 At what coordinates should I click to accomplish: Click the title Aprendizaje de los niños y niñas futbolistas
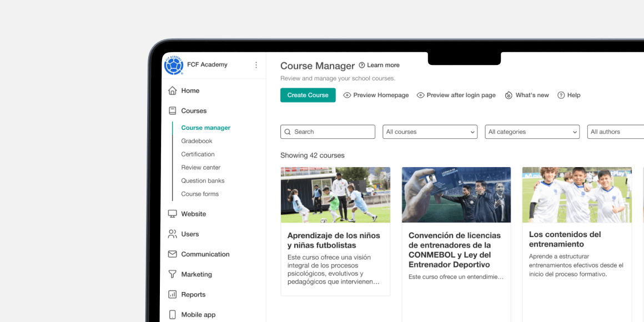[x=334, y=241]
